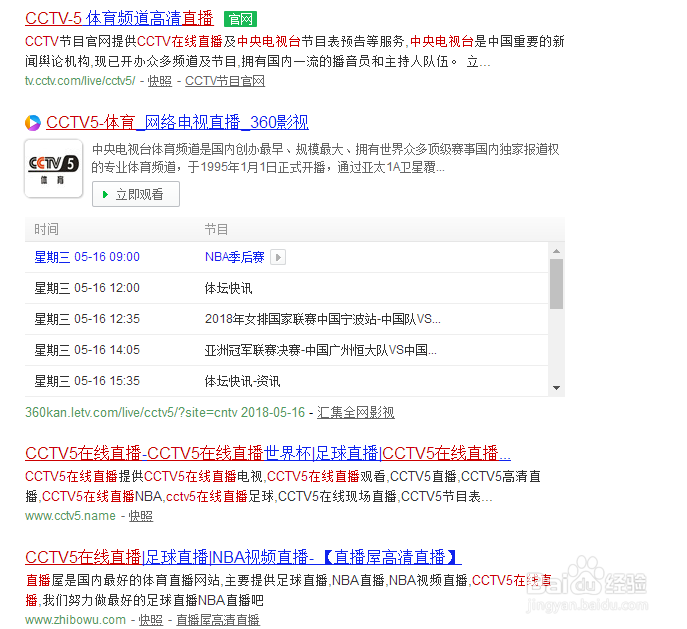
Task: Click the schedule list scrollbar thumb
Action: (x=556, y=284)
